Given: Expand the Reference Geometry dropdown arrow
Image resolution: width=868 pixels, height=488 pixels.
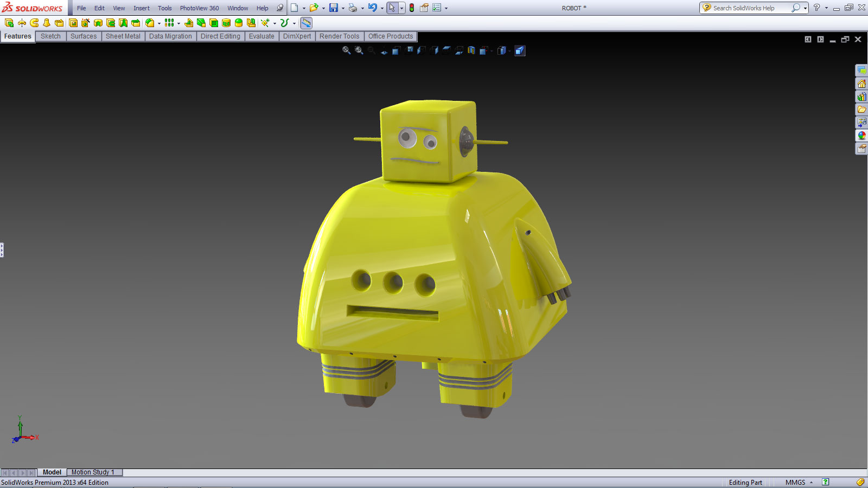Looking at the screenshot, I should point(275,23).
